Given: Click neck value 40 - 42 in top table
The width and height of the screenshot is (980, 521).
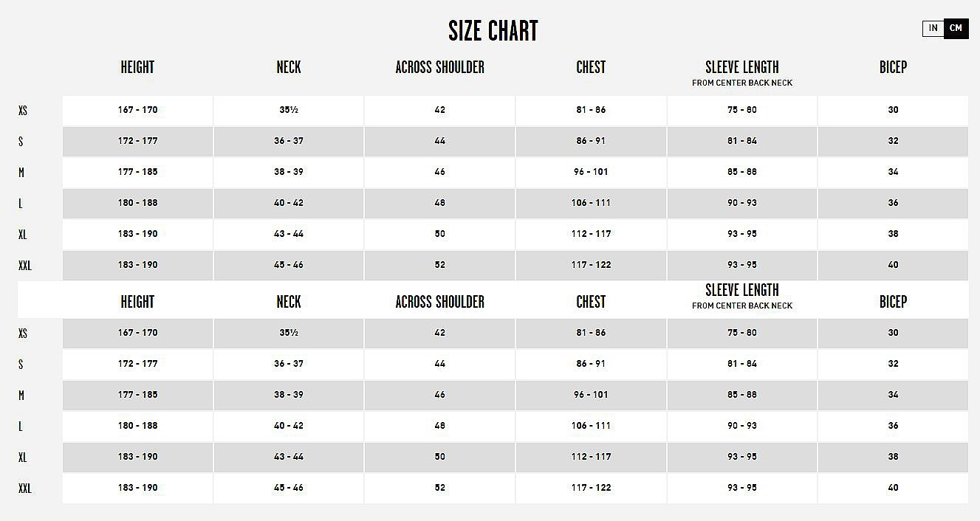Looking at the screenshot, I should pyautogui.click(x=289, y=203).
